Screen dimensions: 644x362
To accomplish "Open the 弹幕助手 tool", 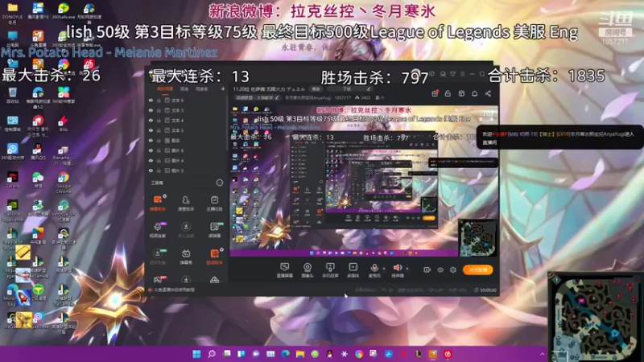I will [158, 203].
